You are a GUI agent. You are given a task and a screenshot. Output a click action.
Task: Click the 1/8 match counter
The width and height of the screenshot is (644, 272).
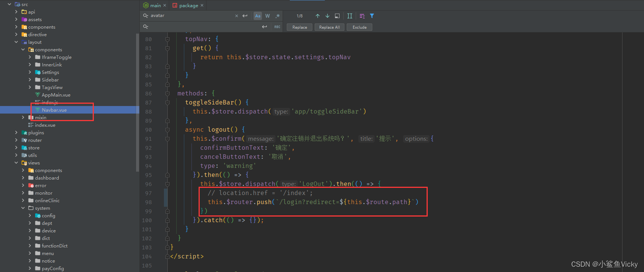(300, 16)
